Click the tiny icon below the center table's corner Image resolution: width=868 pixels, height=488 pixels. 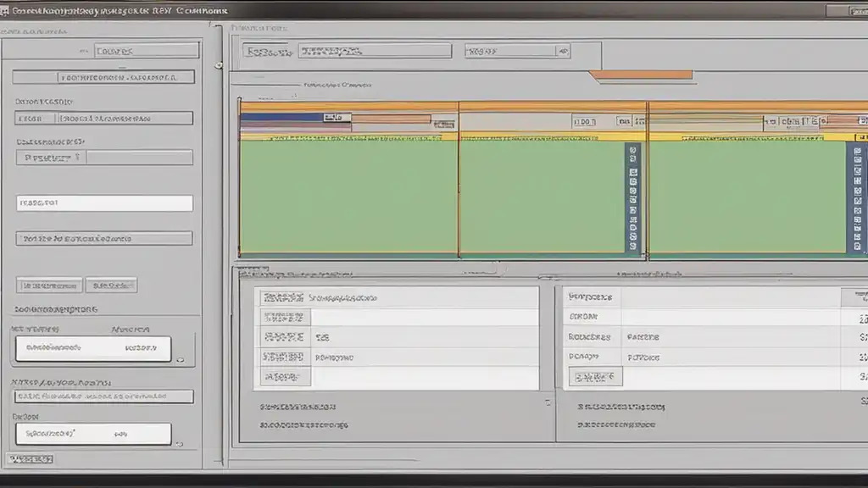click(x=548, y=402)
